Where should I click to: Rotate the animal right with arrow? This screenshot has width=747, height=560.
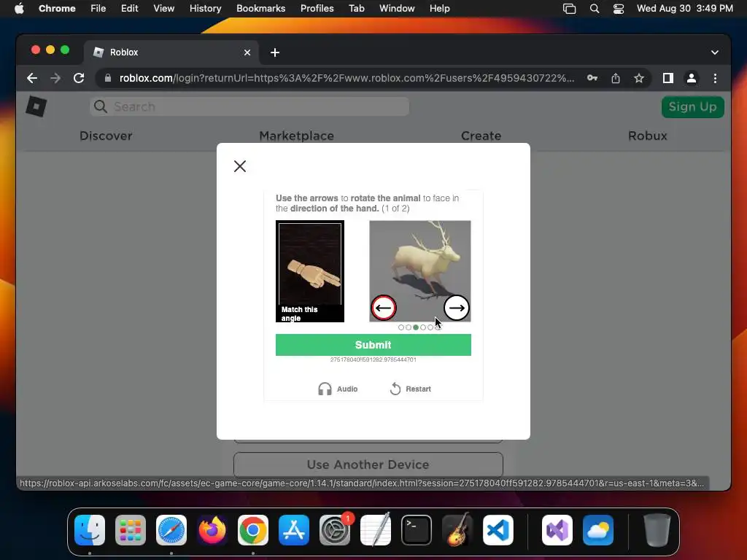click(457, 308)
